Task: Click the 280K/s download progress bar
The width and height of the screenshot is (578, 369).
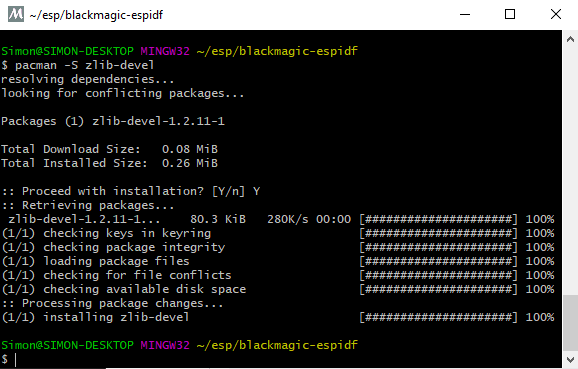Action: point(439,219)
